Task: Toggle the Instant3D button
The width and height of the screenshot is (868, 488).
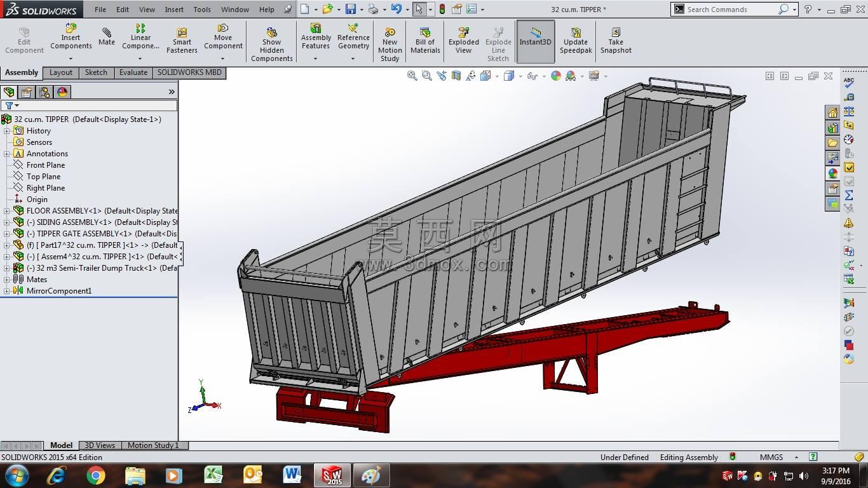Action: [536, 41]
